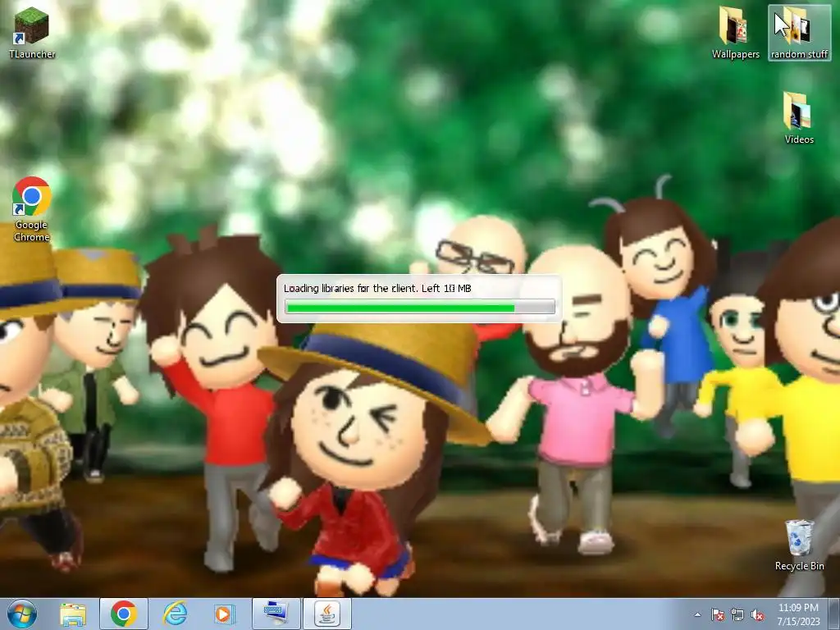Open the clock showing 11:09 PM
Screen dimensions: 840x630
click(798, 614)
